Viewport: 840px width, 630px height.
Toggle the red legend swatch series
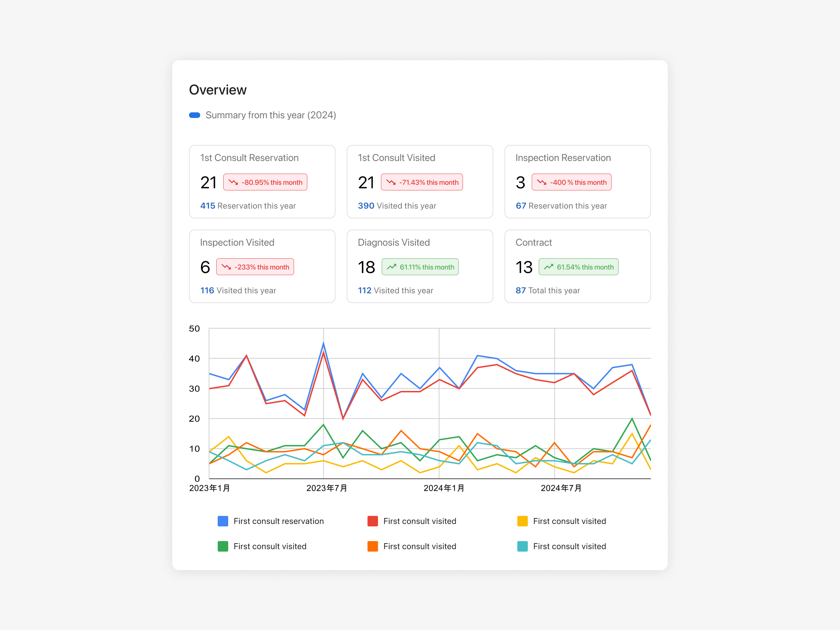pyautogui.click(x=372, y=521)
